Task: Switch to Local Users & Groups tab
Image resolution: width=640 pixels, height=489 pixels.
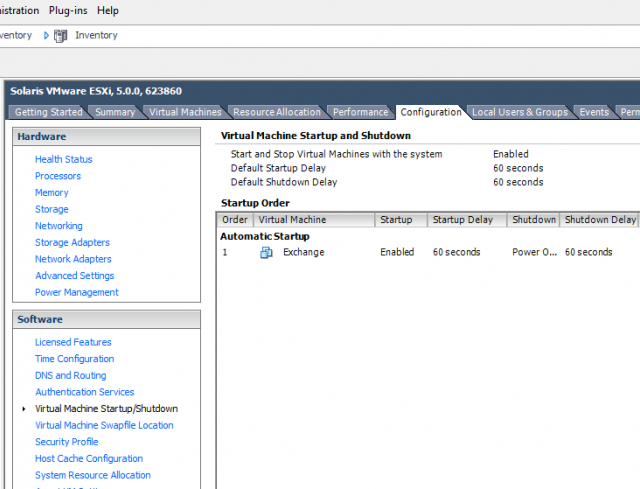Action: tap(520, 112)
